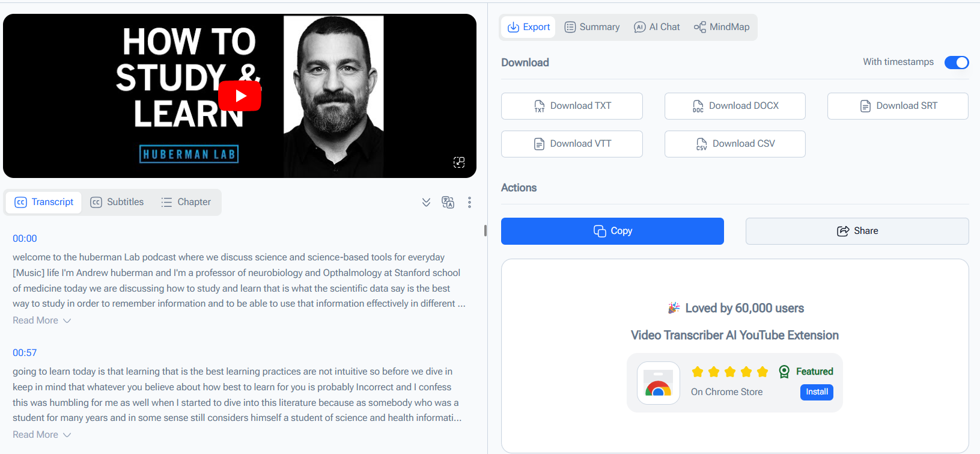The image size is (980, 454).
Task: Switch to the Subtitles tab
Action: [x=117, y=202]
